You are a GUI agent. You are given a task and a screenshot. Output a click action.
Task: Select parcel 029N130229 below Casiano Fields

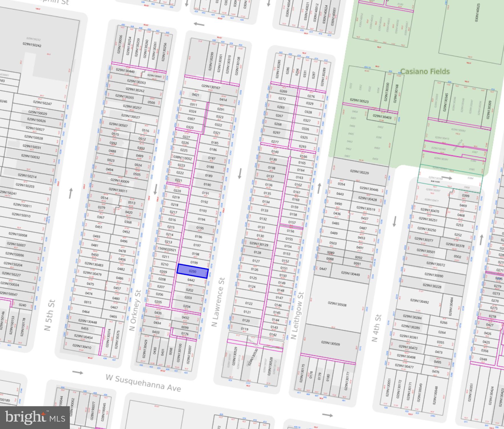coord(359,172)
